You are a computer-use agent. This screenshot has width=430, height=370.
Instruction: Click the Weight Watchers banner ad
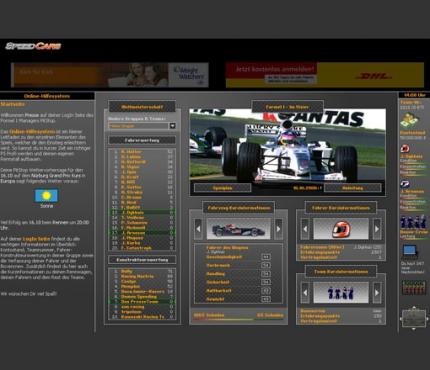(110, 75)
